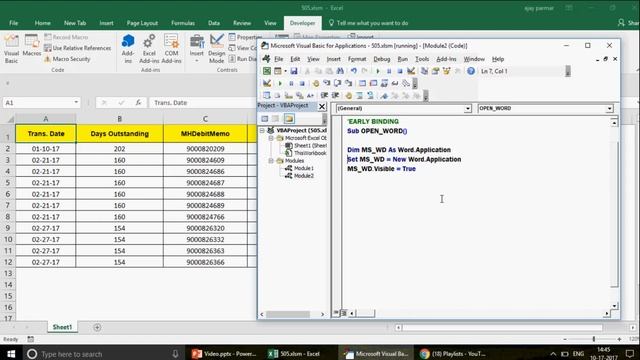Open the Macros dialog in Excel ribbon
This screenshot has width=640, height=360.
point(31,46)
